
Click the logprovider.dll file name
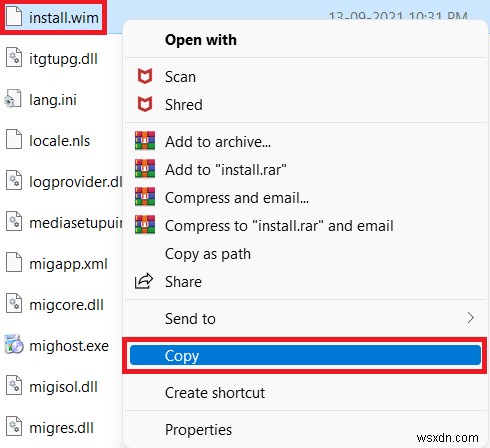point(76,182)
